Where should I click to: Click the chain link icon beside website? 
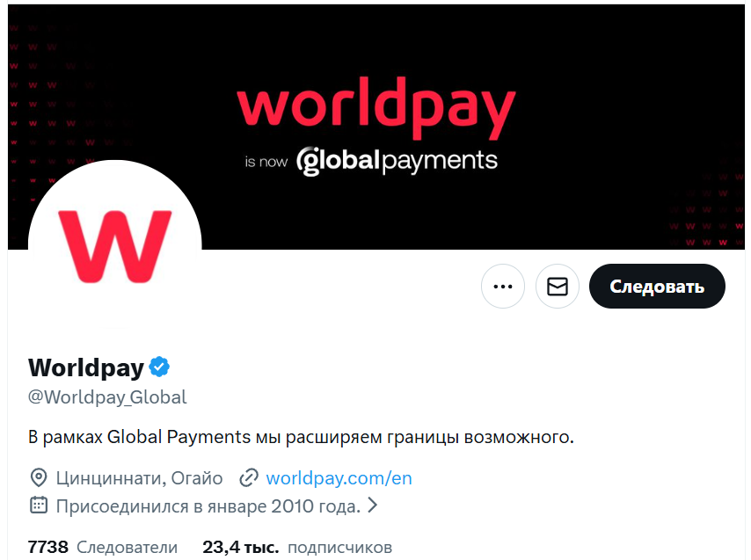[x=249, y=478]
